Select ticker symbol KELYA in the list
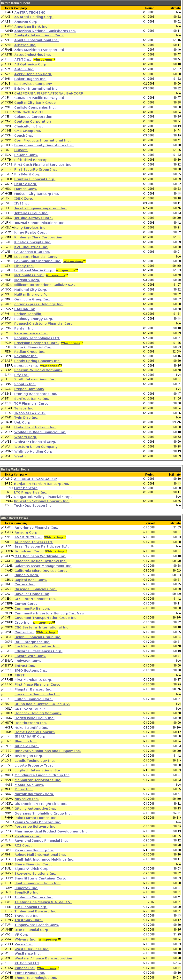This screenshot has height=980, width=183. click(x=9, y=227)
